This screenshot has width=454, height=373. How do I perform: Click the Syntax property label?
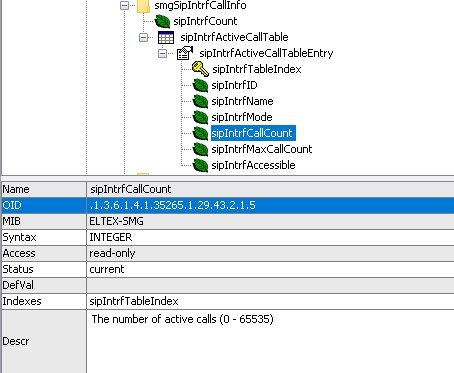pyautogui.click(x=19, y=237)
